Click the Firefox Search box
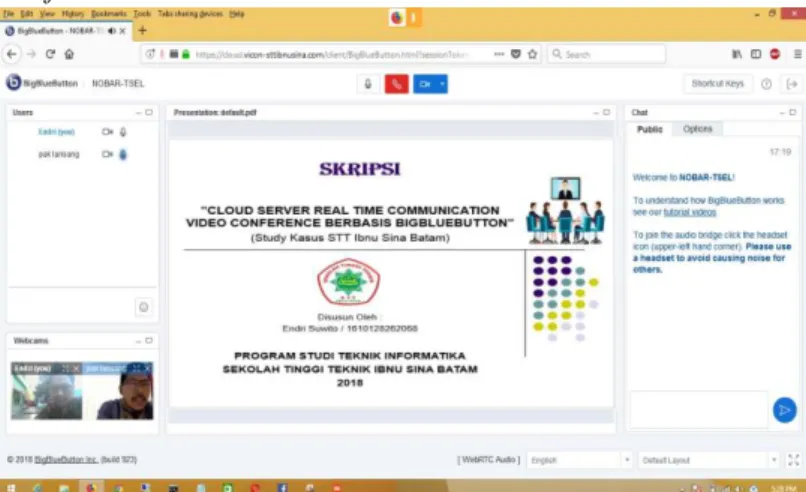This screenshot has width=806, height=492. pyautogui.click(x=607, y=54)
